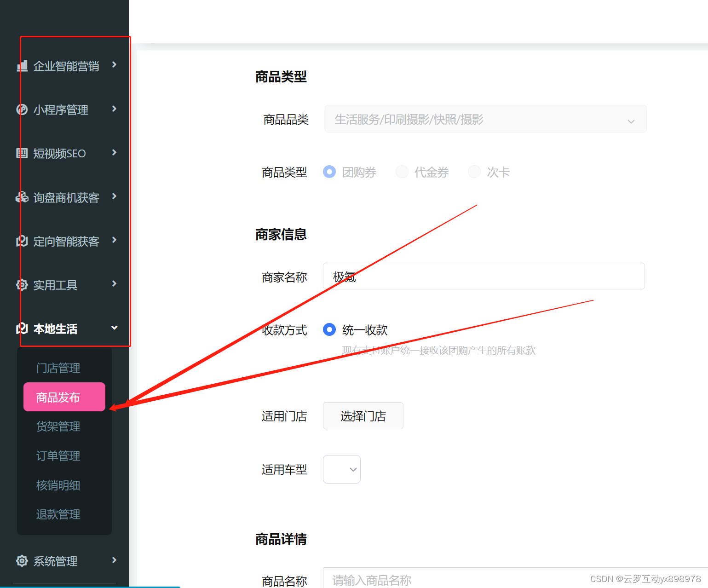This screenshot has height=588, width=708.
Task: Select the 团购券 radio option
Action: (x=329, y=172)
